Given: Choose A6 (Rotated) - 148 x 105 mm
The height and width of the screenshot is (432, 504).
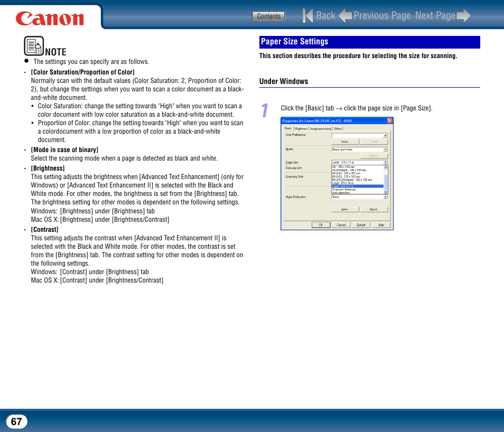Looking at the screenshot, I should 358,170.
